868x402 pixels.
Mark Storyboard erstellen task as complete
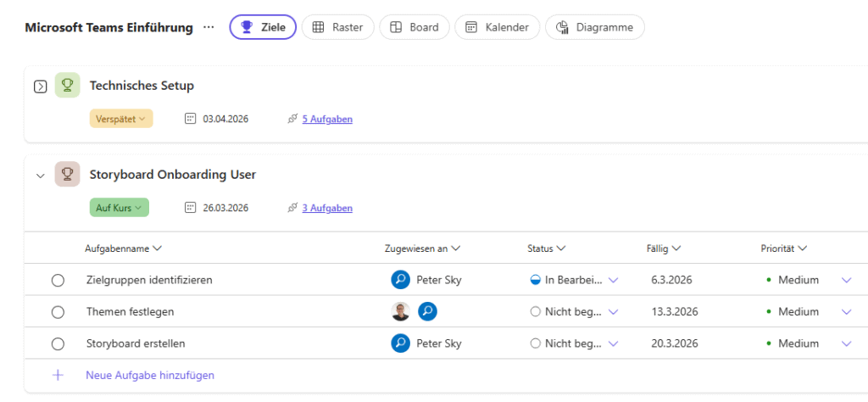[58, 343]
